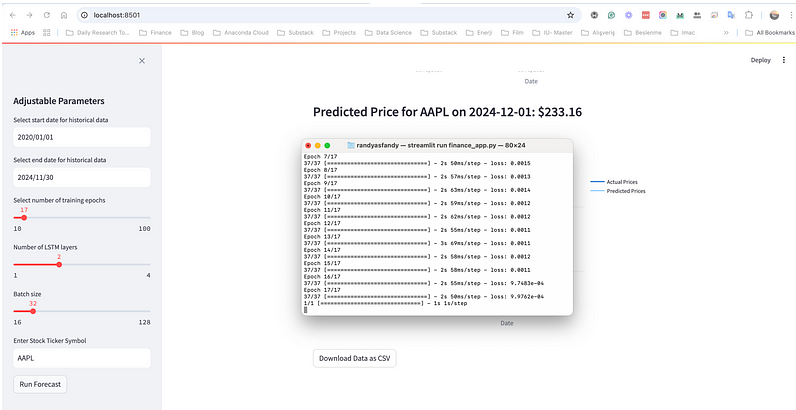
Task: Open the Finance bookmark folder
Action: point(155,32)
